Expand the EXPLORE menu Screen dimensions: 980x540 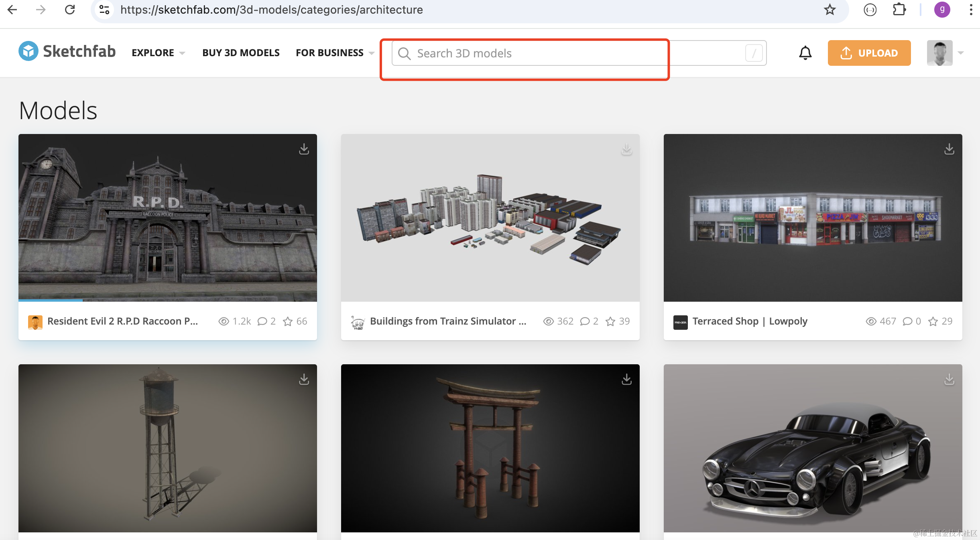click(x=159, y=53)
